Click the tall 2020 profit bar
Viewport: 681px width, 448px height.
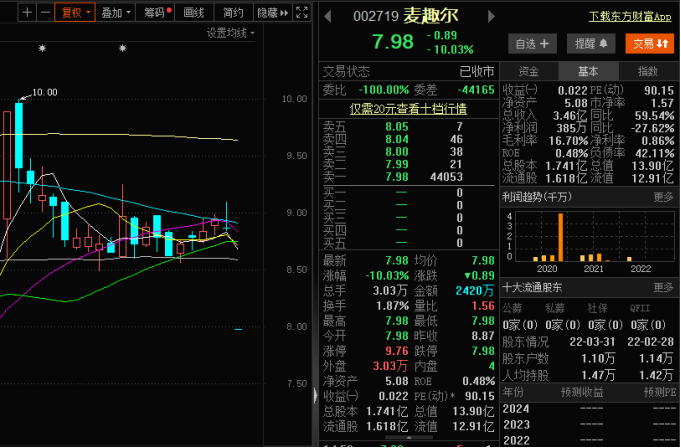coord(560,237)
